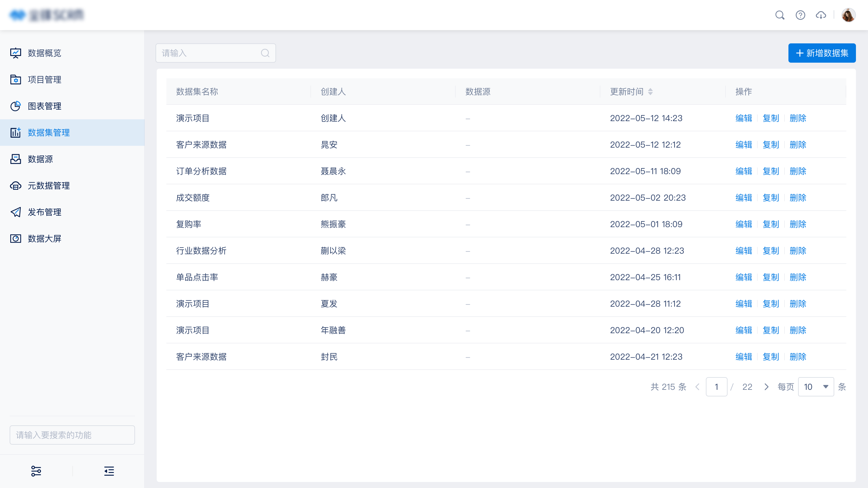The image size is (868, 488).
Task: Open the help question mark icon
Action: pos(800,15)
